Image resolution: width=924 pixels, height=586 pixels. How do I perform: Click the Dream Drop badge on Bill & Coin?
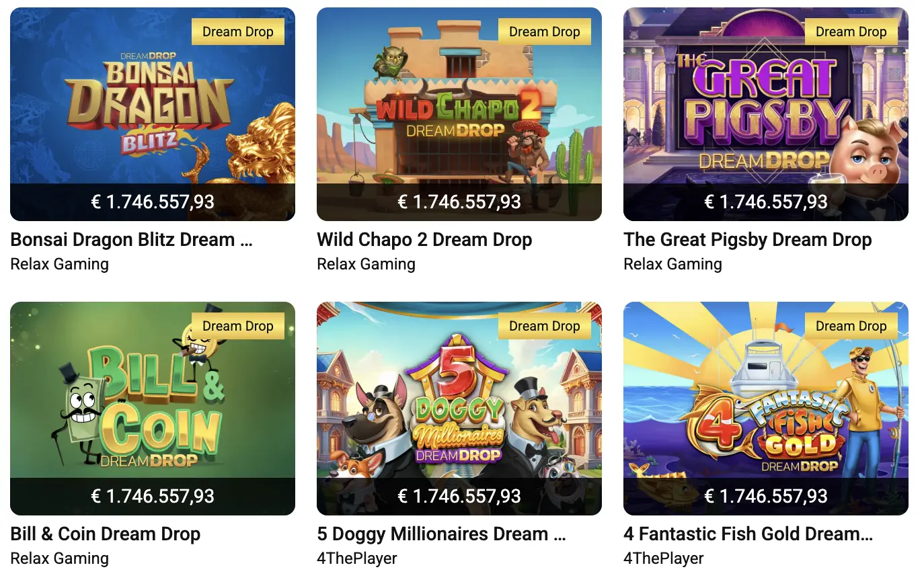tap(238, 326)
